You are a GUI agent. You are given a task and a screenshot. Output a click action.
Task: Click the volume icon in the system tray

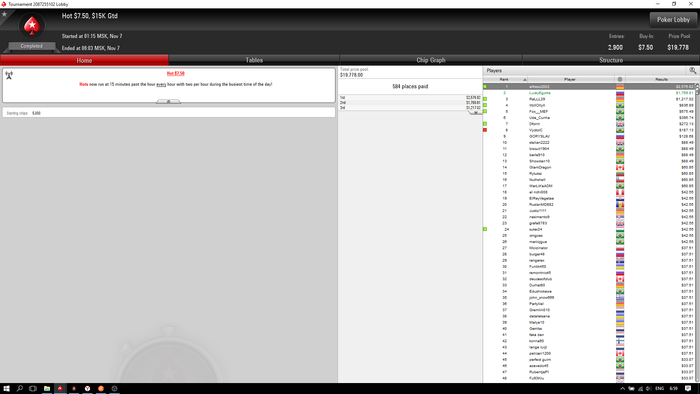coord(648,389)
